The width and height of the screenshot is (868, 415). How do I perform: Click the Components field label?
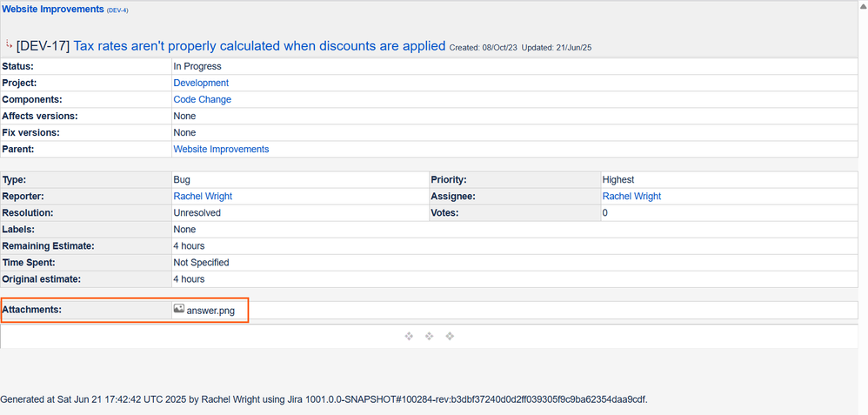pos(32,99)
